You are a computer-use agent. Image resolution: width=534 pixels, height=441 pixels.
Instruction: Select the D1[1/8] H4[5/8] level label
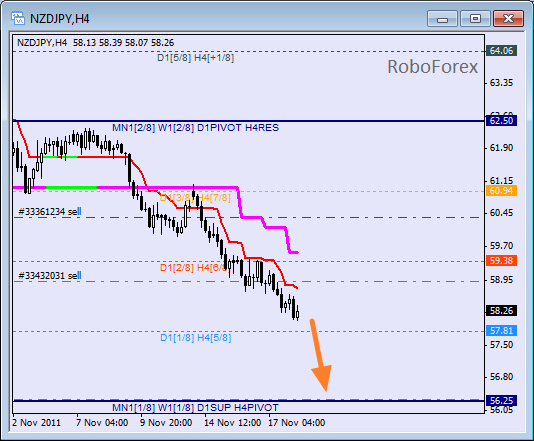click(196, 338)
